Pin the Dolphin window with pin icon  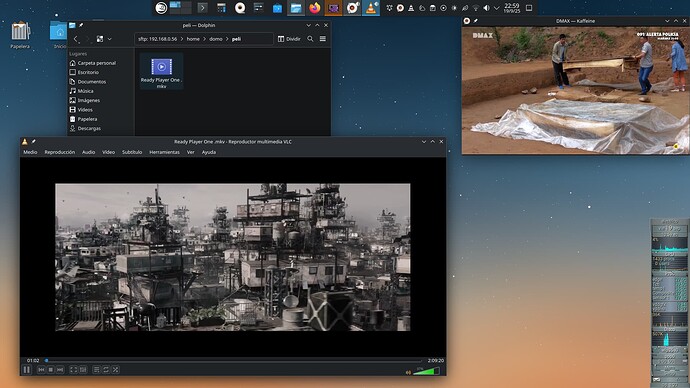pyautogui.click(x=81, y=25)
